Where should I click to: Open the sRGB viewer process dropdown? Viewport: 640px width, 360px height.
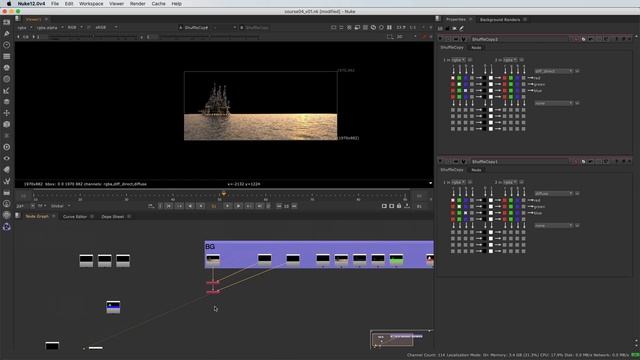[x=106, y=27]
